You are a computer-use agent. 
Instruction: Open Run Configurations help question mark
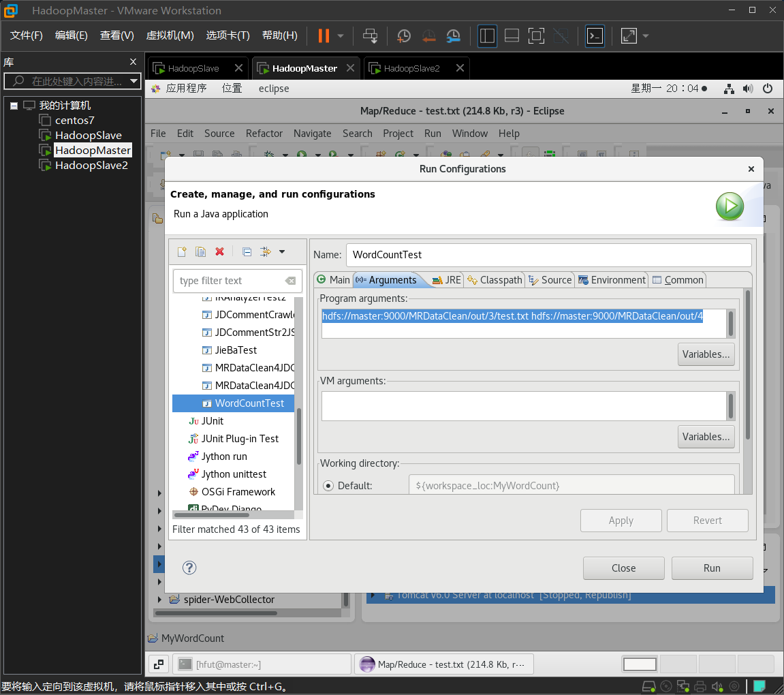coord(189,568)
